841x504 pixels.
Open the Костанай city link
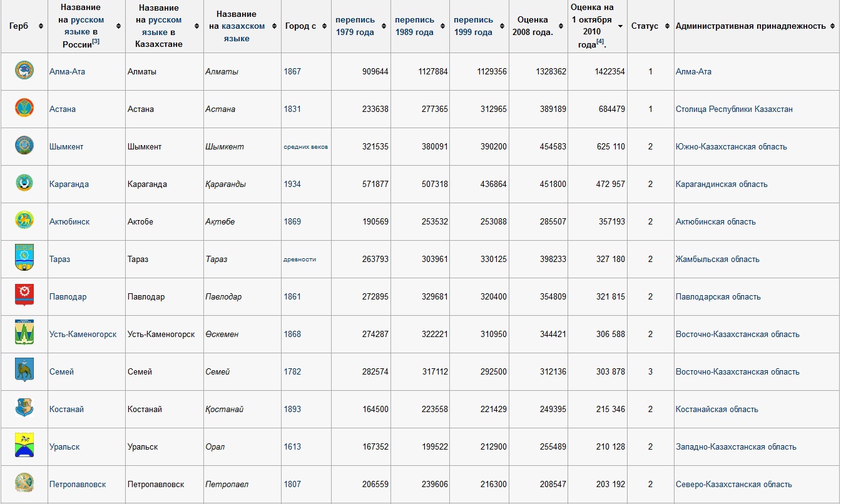66,409
